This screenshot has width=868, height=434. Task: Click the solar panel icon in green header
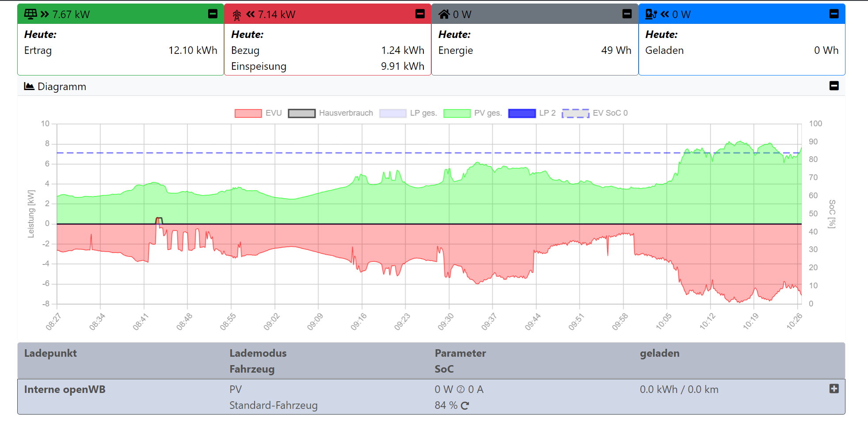(x=30, y=14)
